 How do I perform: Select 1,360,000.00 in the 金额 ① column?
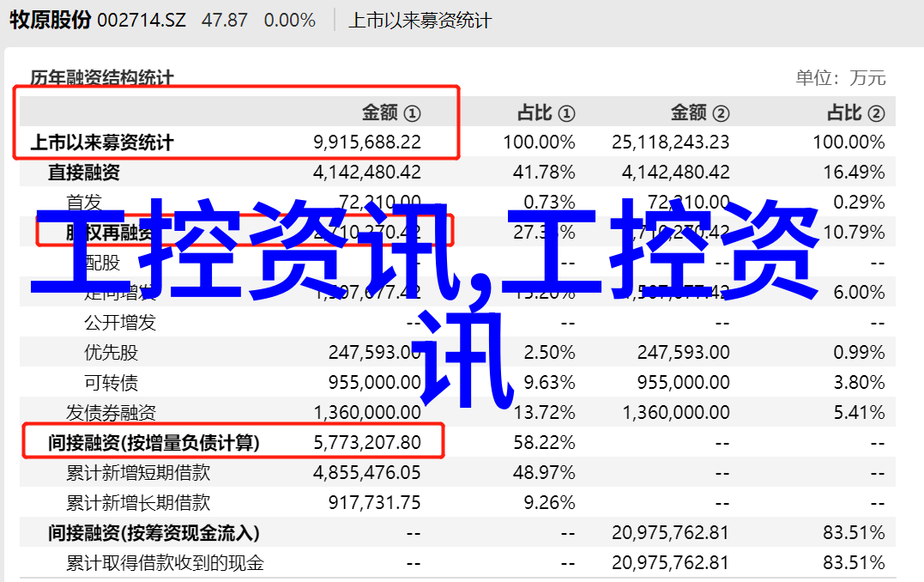[x=367, y=413]
